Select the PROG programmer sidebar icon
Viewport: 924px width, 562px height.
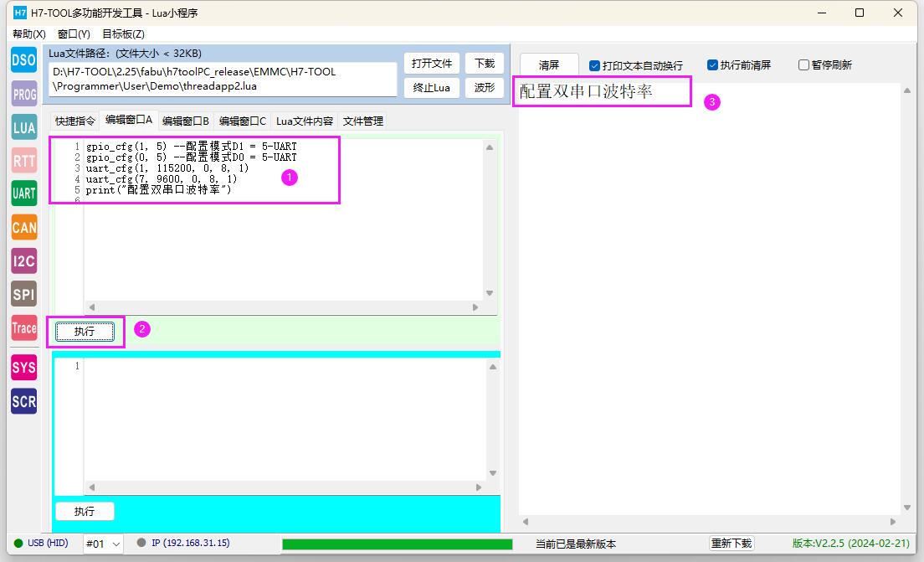23,94
